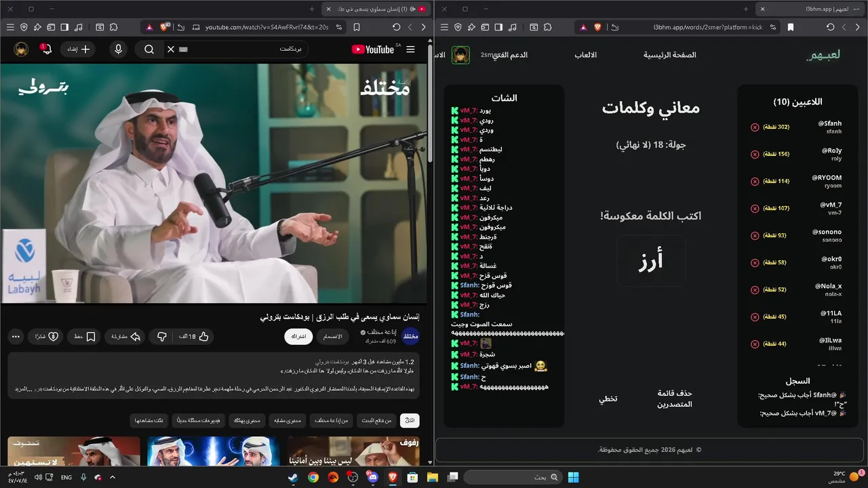
Task: Select the من نتائج البحث chip
Action: click(x=376, y=420)
